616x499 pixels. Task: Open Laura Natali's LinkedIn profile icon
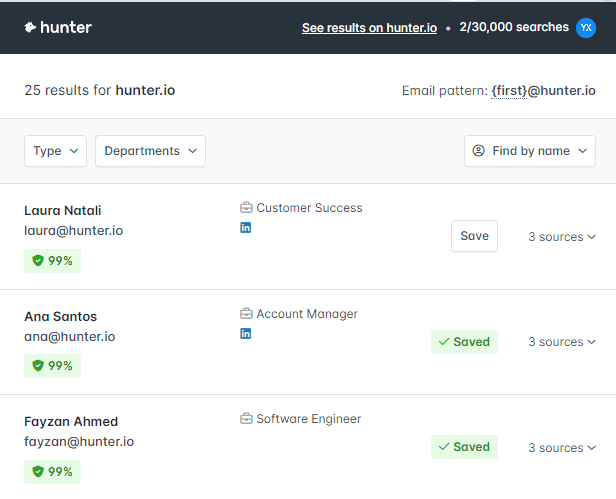[246, 227]
